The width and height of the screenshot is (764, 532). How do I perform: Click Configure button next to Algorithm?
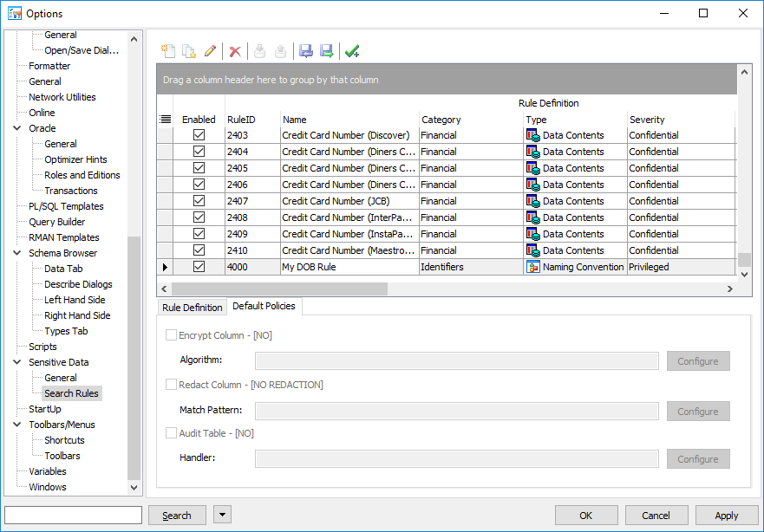(x=698, y=361)
